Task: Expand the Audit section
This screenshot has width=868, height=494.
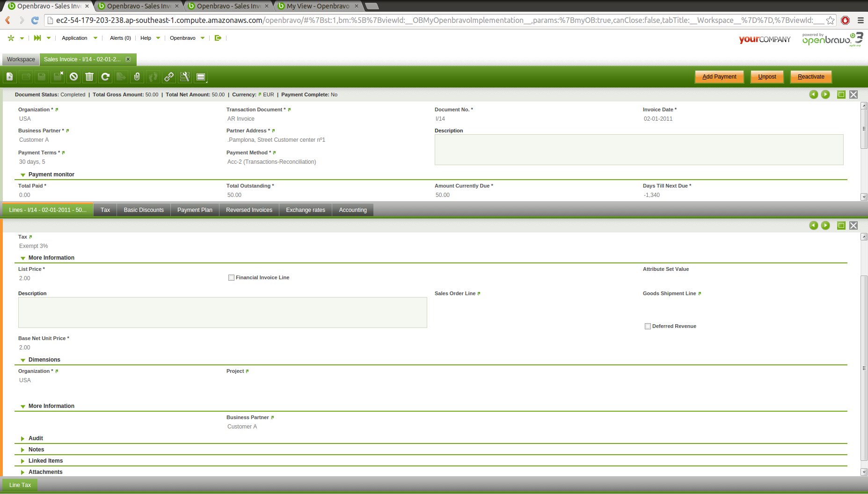Action: coord(23,438)
